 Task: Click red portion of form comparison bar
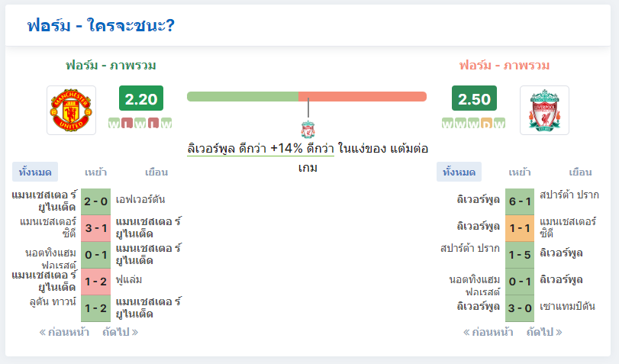(363, 96)
